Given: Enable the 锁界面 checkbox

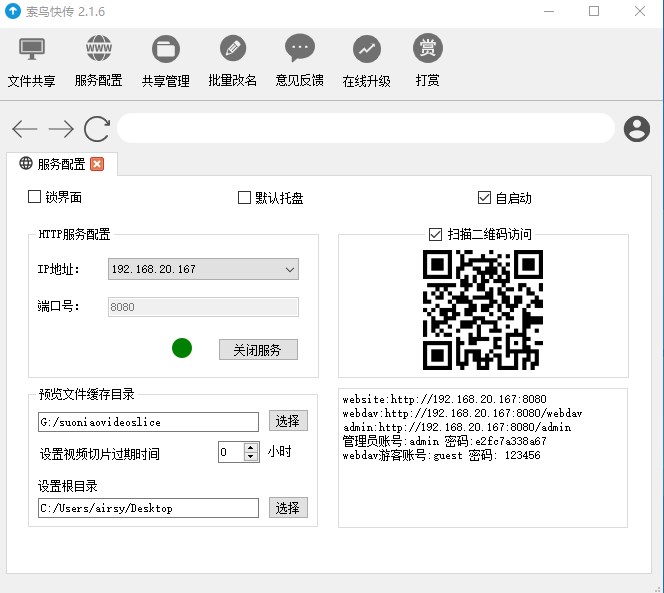Looking at the screenshot, I should click(x=35, y=197).
